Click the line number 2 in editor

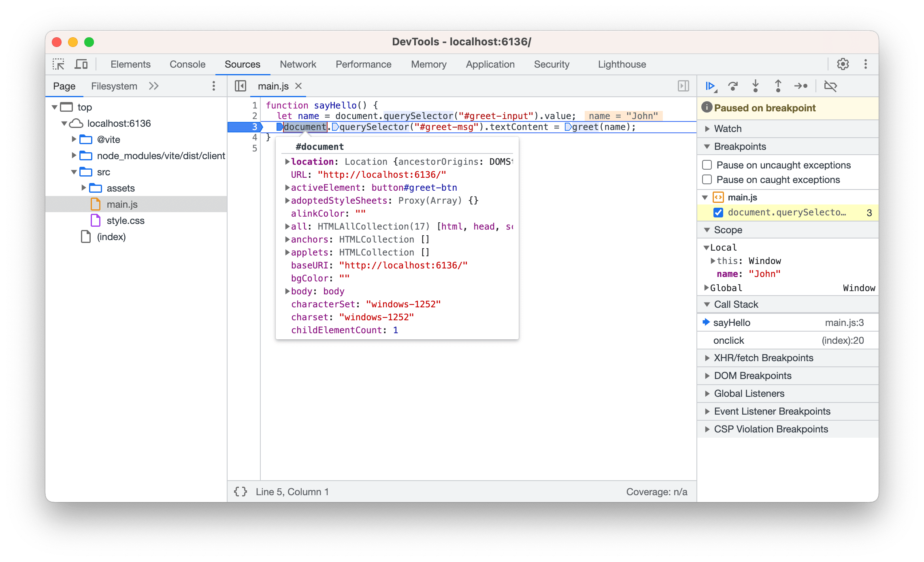click(253, 115)
